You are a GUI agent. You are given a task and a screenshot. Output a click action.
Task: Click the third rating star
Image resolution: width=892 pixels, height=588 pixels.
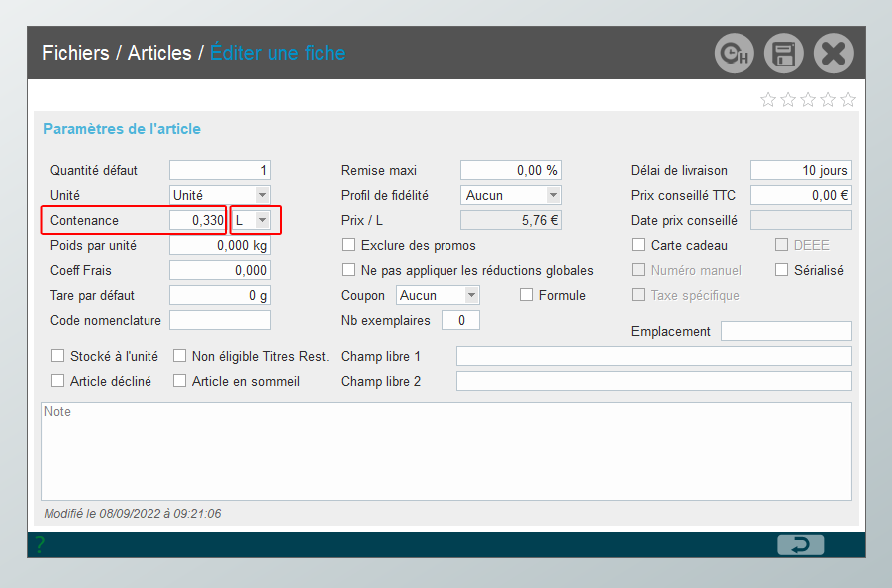(x=808, y=99)
